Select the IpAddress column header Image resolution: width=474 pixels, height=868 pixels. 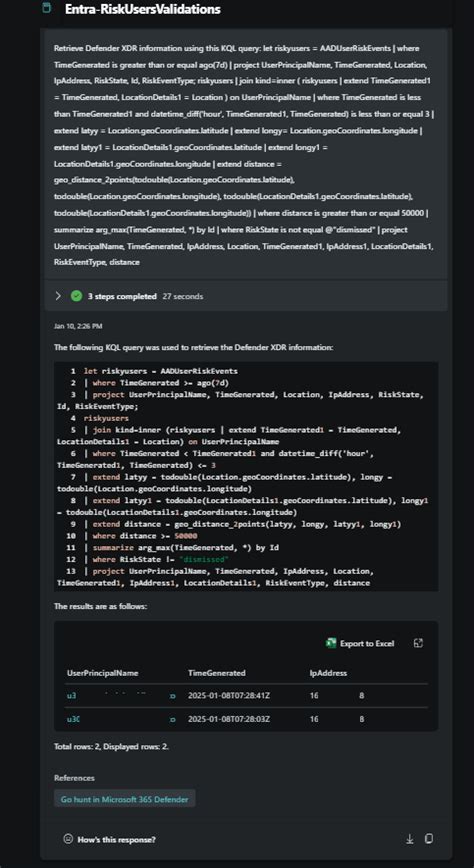[x=328, y=673]
